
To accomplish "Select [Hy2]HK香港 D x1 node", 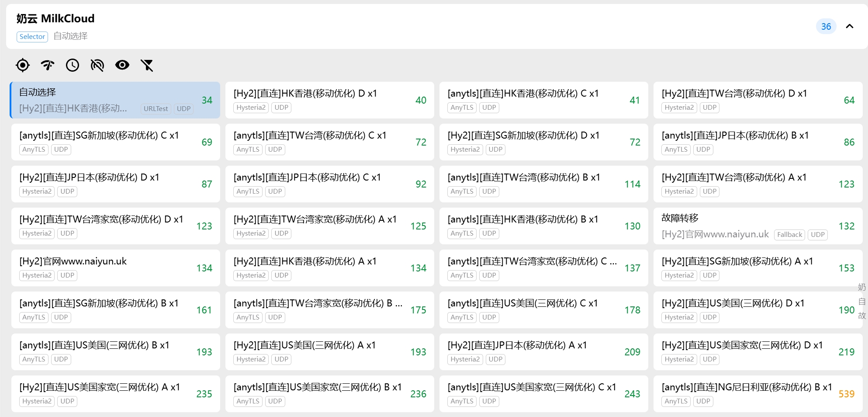I will (x=330, y=100).
